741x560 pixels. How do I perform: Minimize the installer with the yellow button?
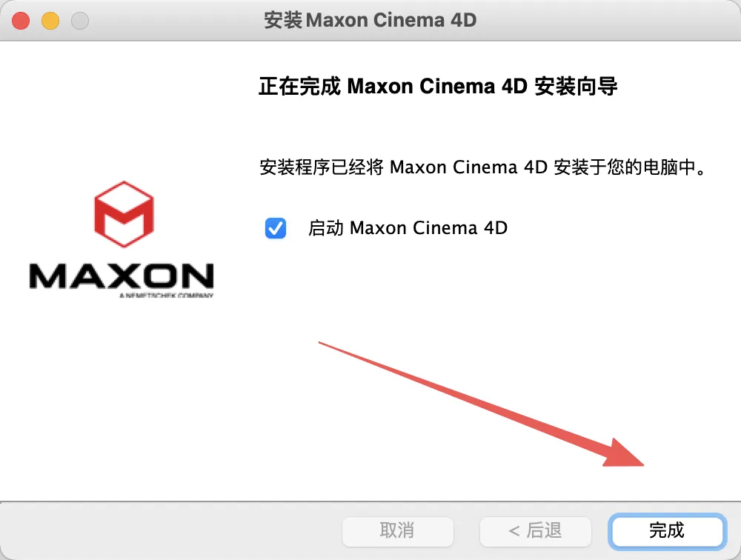[x=50, y=21]
